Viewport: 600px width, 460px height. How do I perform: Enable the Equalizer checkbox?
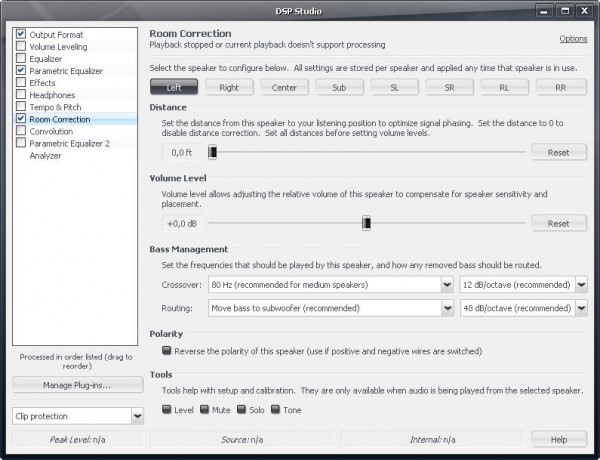[21, 59]
